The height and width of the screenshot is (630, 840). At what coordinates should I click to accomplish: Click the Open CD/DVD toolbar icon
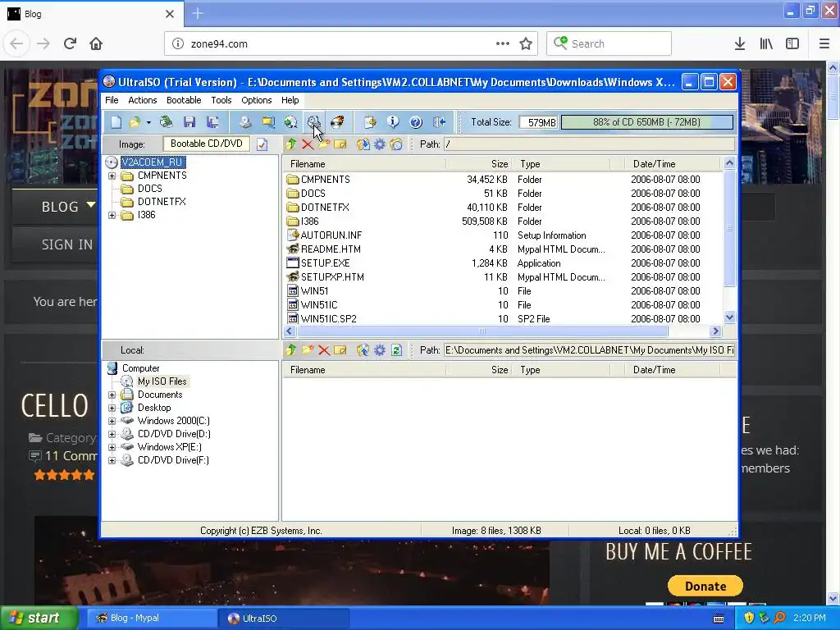(x=166, y=122)
